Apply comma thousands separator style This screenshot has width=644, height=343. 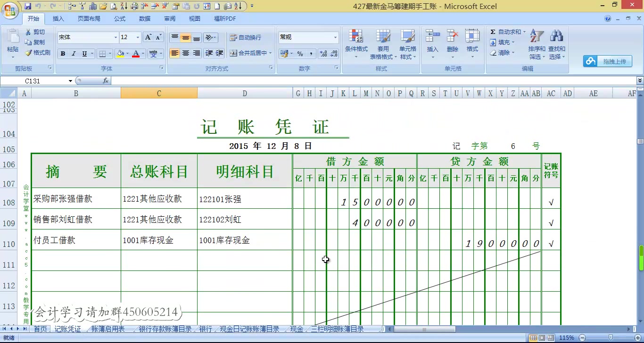(x=311, y=54)
